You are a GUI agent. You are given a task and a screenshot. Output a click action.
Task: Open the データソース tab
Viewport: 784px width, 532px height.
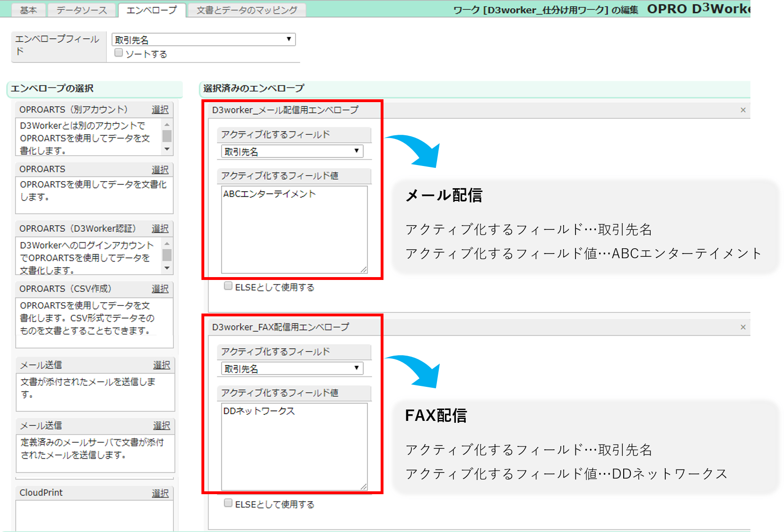pos(81,10)
